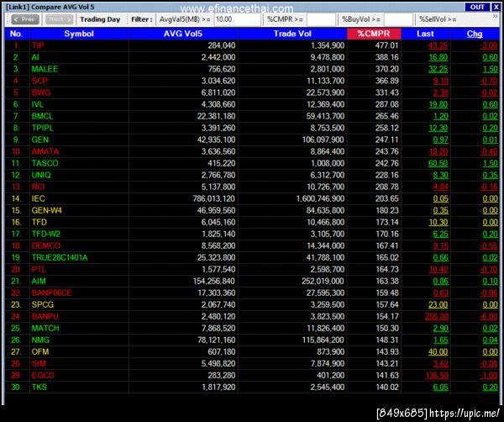
Task: Click the OUT button in title bar
Action: point(477,7)
